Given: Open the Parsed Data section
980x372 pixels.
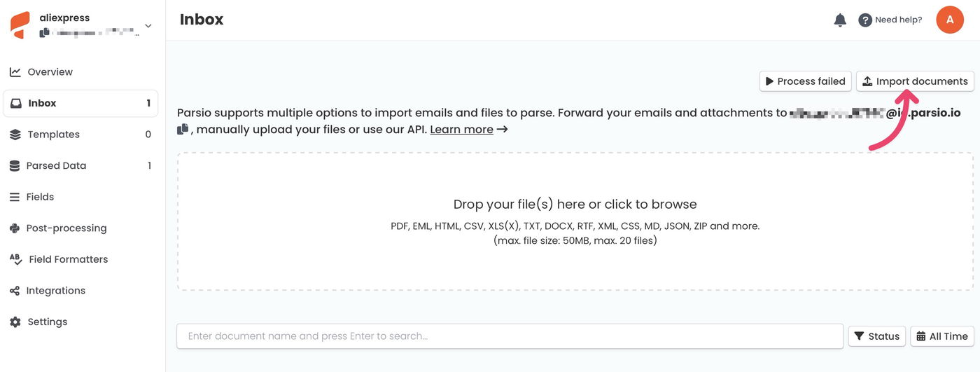Looking at the screenshot, I should (x=56, y=166).
